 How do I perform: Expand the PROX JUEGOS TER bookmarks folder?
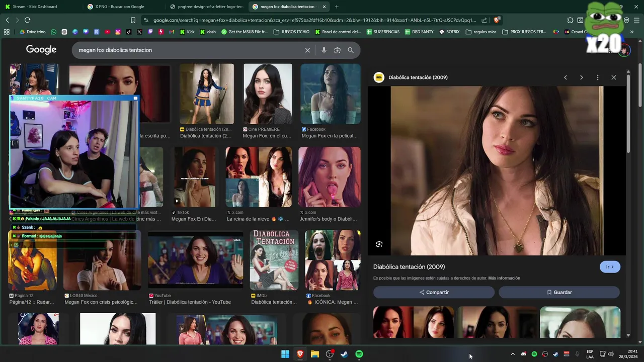pyautogui.click(x=524, y=32)
